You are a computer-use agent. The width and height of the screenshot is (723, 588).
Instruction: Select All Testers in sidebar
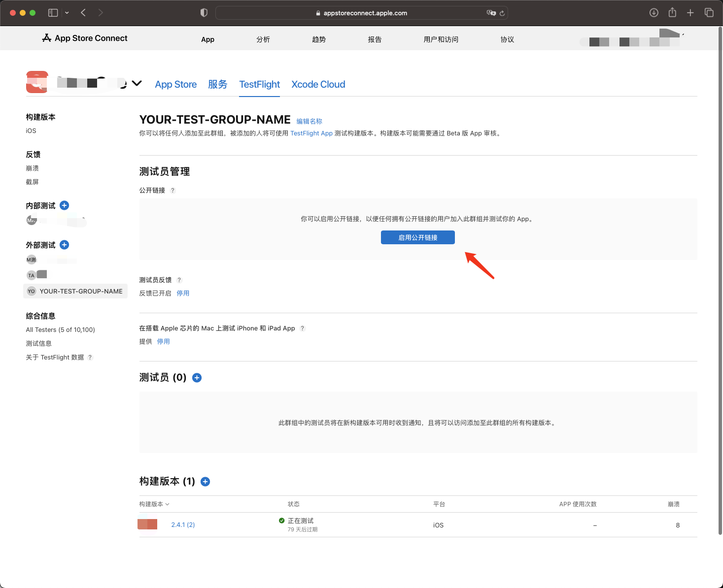[x=60, y=330]
